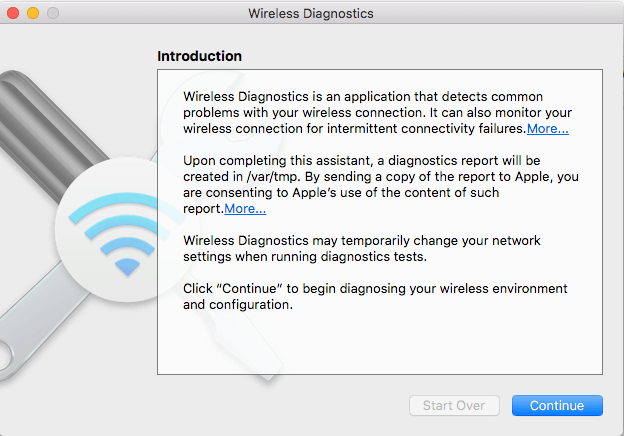Click the blue Wi-Fi signal icon
The height and width of the screenshot is (436, 624).
[x=119, y=234]
